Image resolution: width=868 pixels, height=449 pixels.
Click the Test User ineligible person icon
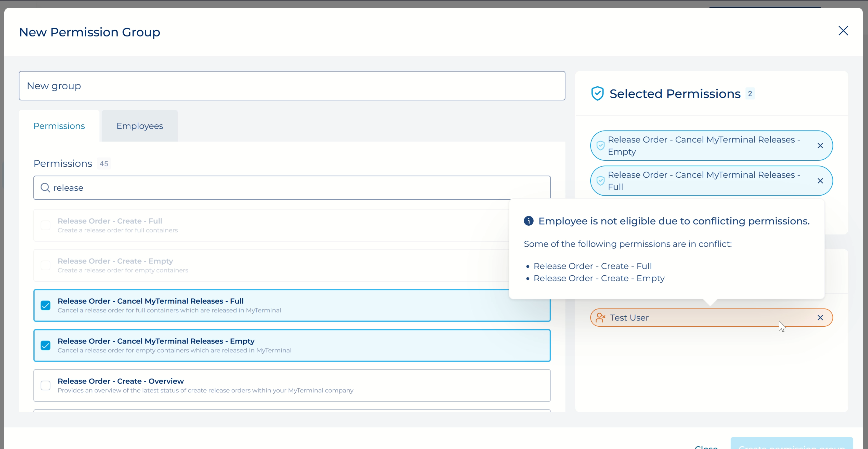(600, 317)
